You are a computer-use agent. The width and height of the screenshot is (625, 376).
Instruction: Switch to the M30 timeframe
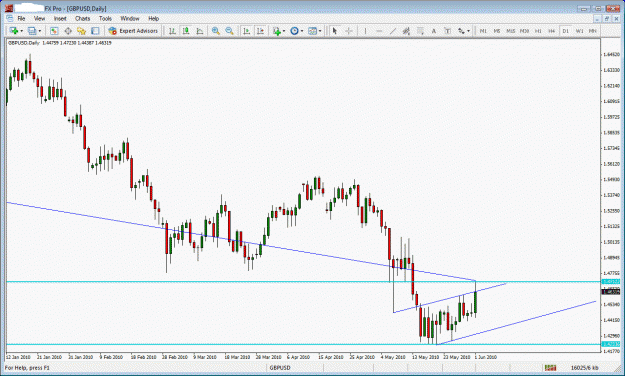click(524, 31)
